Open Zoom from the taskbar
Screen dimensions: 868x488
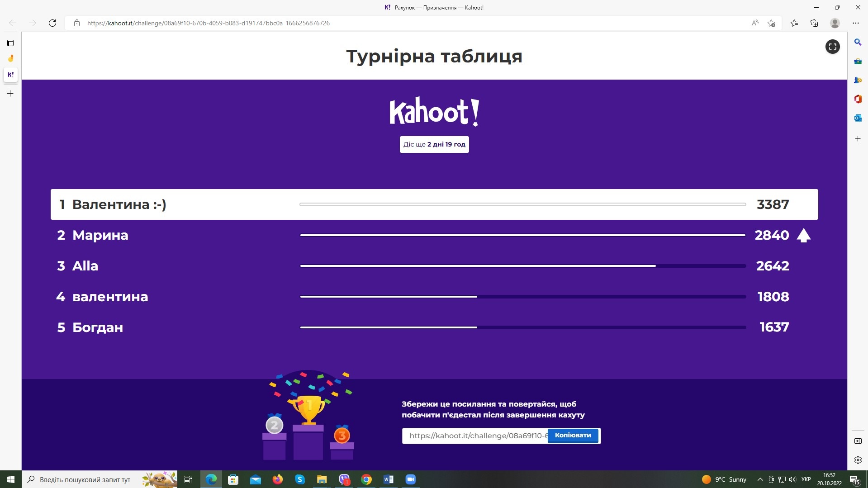coord(411,479)
